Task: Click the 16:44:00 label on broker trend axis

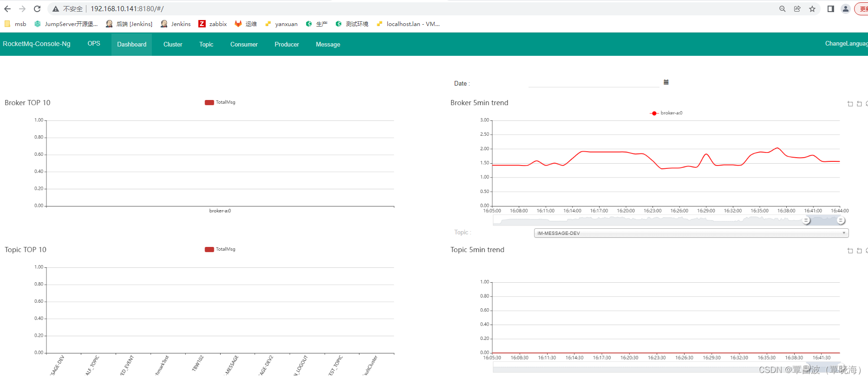Action: tap(840, 211)
